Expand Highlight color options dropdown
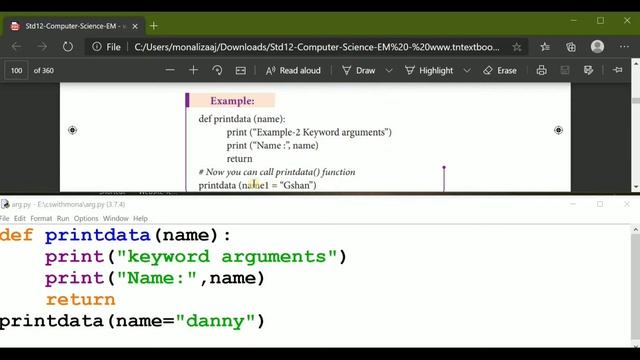640x360 pixels. click(467, 71)
